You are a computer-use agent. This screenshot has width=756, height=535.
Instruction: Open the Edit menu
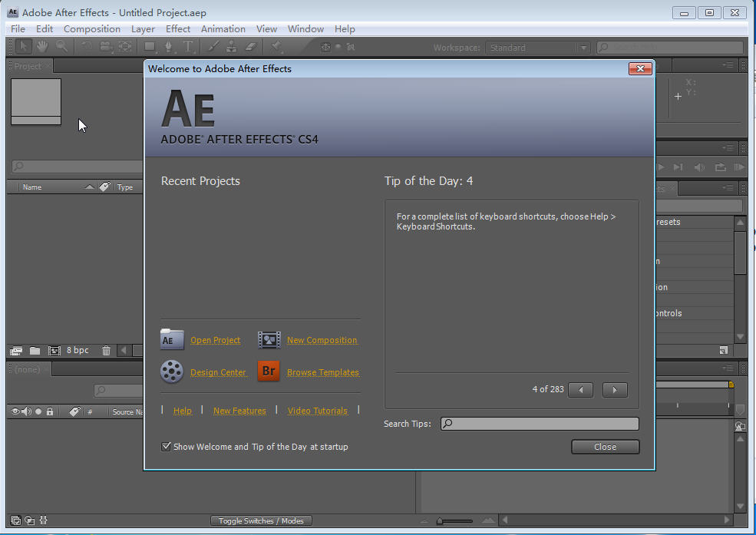pos(45,29)
